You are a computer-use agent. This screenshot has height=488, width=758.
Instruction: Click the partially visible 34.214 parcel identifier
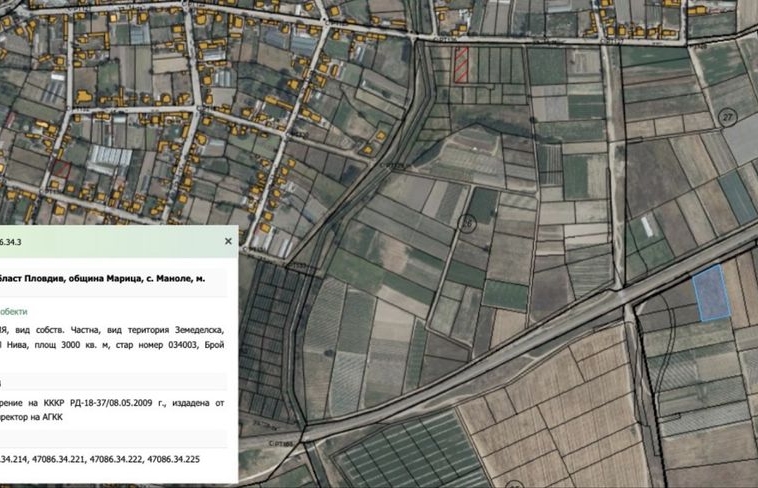(x=14, y=459)
